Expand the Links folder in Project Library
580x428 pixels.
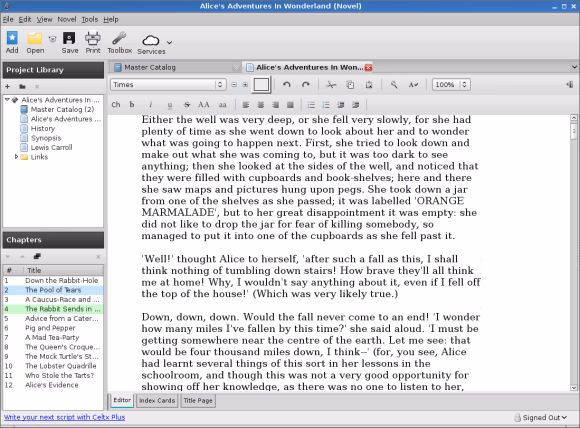click(16, 157)
